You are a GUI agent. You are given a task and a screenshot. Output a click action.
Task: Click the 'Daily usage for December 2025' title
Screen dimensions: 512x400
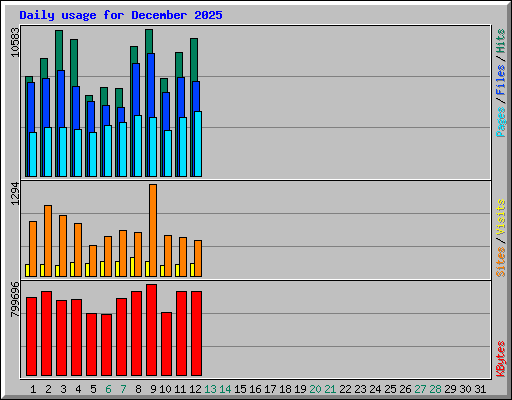pyautogui.click(x=121, y=15)
